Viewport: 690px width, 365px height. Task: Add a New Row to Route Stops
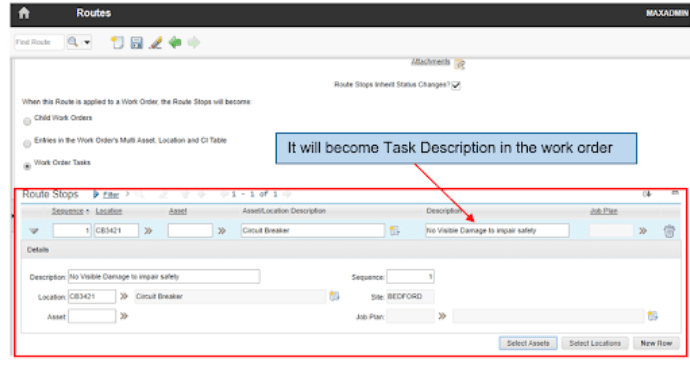pyautogui.click(x=657, y=343)
